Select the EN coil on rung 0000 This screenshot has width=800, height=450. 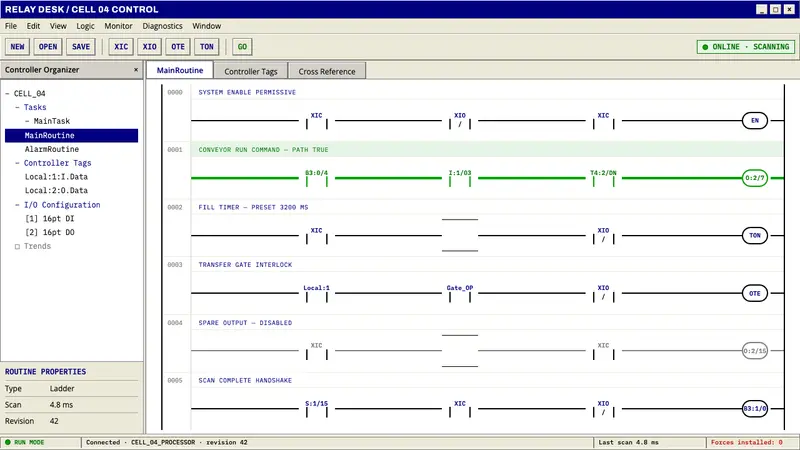coord(755,120)
